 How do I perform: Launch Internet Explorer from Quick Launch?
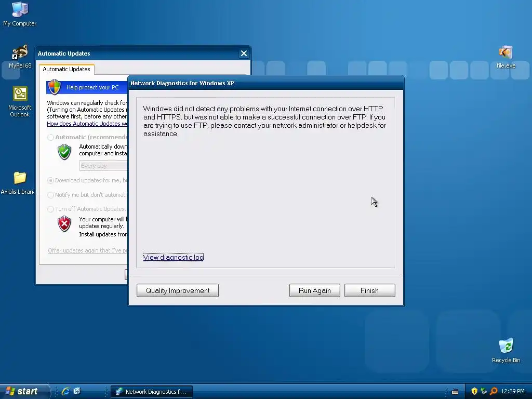[65, 391]
